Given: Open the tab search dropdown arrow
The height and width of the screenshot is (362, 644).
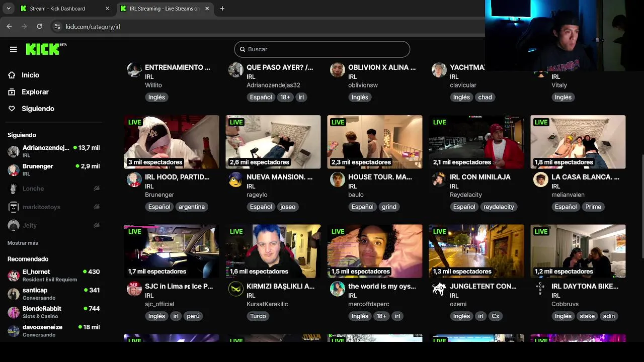Looking at the screenshot, I should [9, 9].
